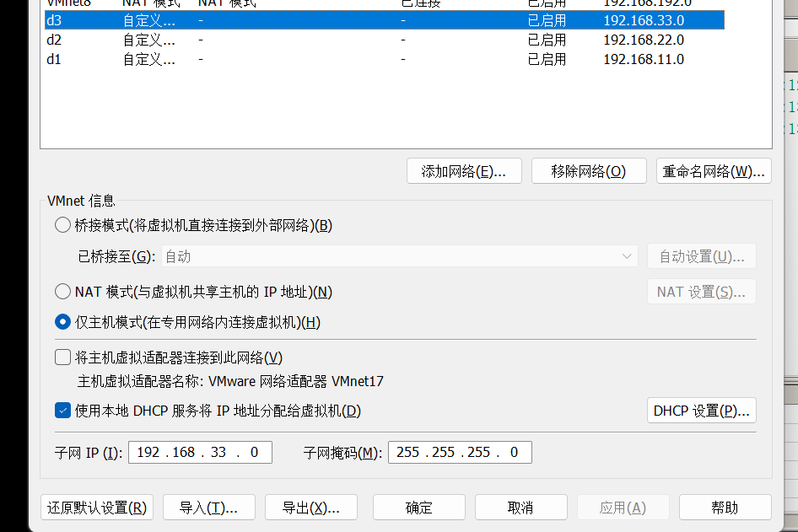Click the 导入 button

point(208,508)
